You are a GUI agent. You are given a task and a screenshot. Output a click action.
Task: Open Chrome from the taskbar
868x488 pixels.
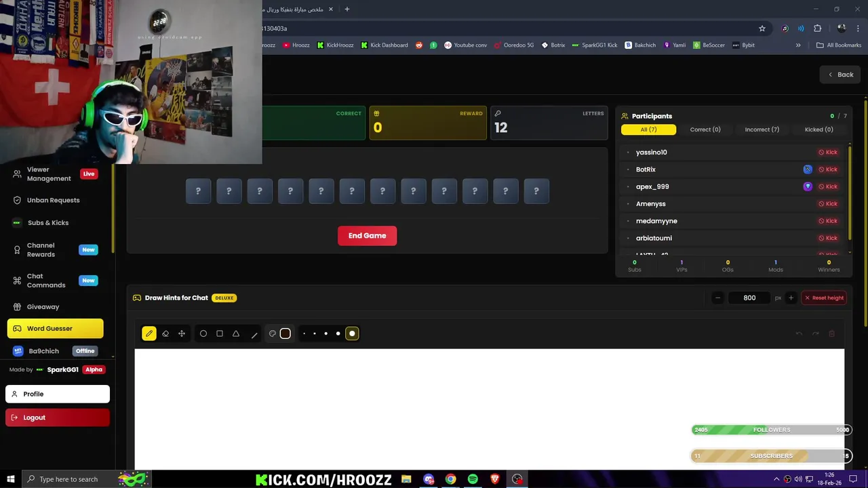point(450,479)
